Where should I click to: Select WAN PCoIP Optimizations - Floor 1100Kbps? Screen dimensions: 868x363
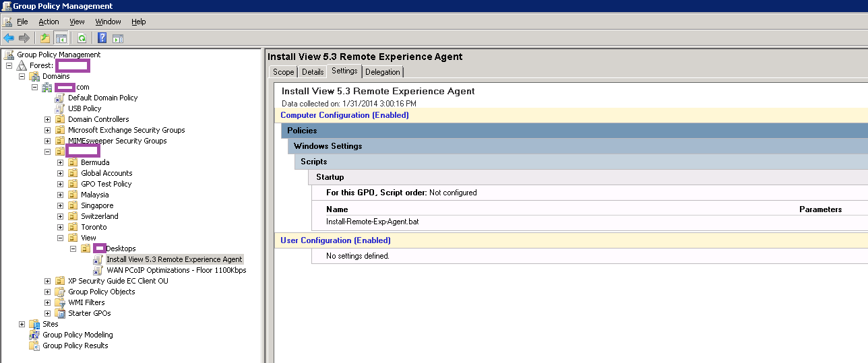tap(177, 270)
